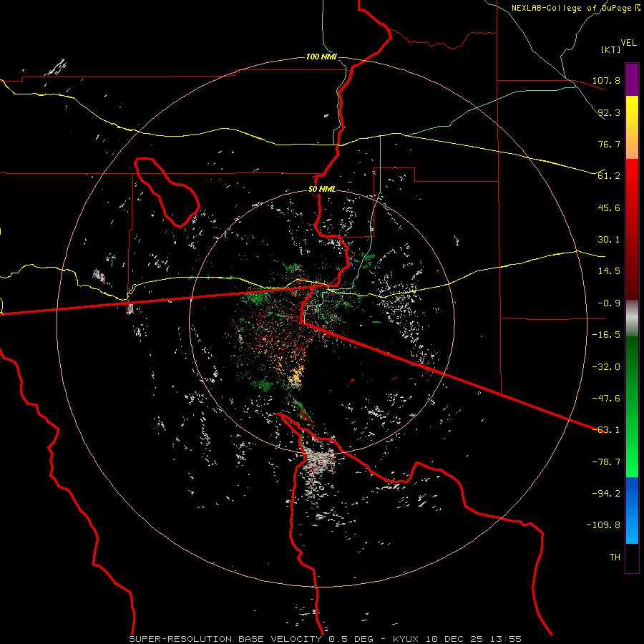The width and height of the screenshot is (644, 644).
Task: Click the [KT] units label
Action: pyautogui.click(x=610, y=49)
